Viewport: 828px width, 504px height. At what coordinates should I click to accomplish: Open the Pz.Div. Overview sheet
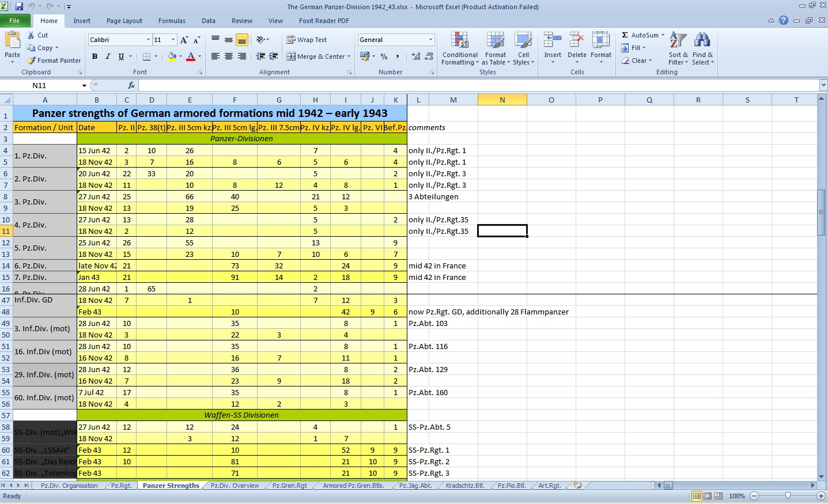click(x=235, y=486)
